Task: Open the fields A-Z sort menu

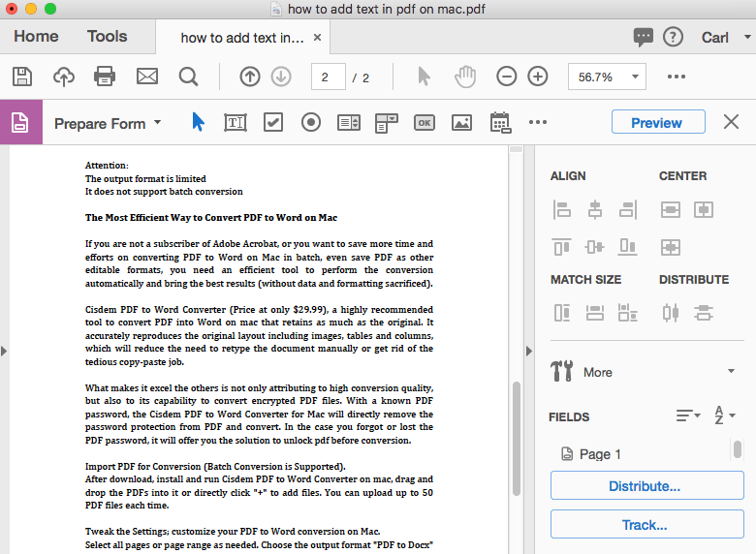Action: [725, 415]
